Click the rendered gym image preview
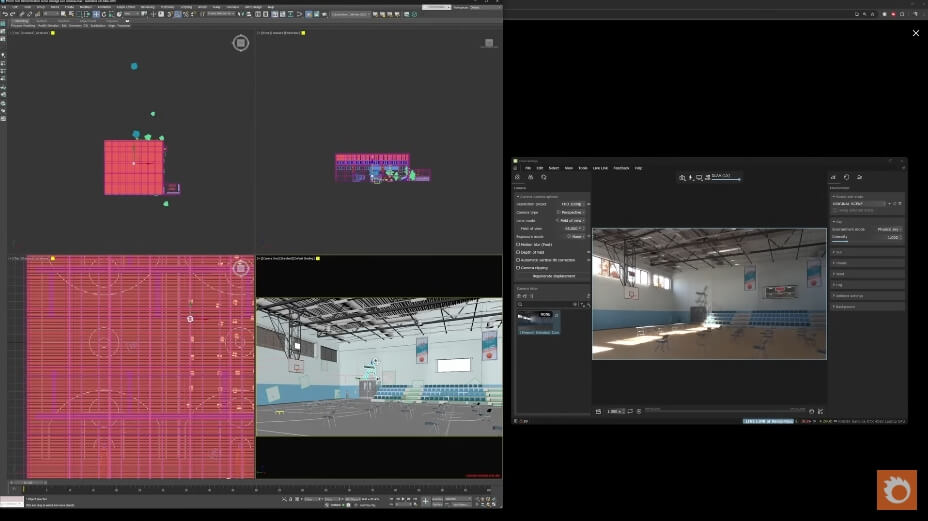Viewport: 928px width, 521px height. coord(709,294)
